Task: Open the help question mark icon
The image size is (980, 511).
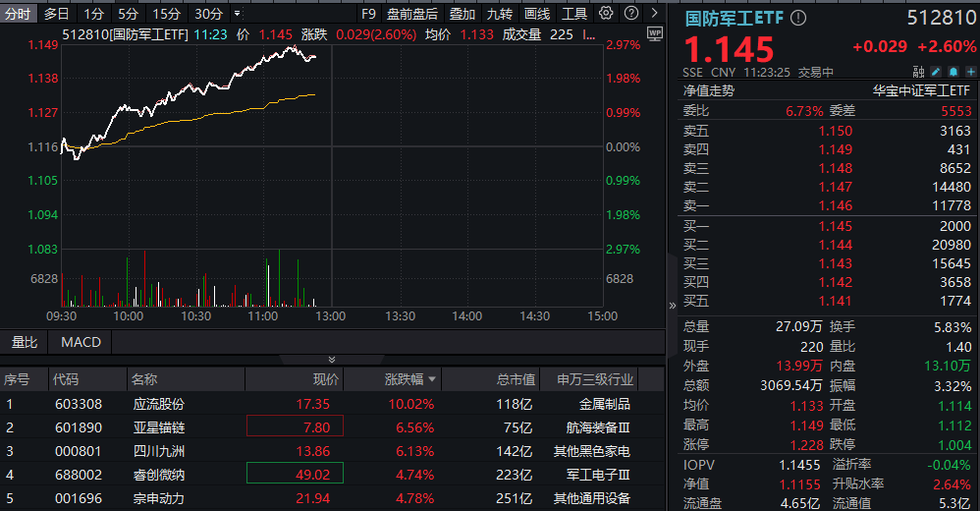Action: [631, 13]
